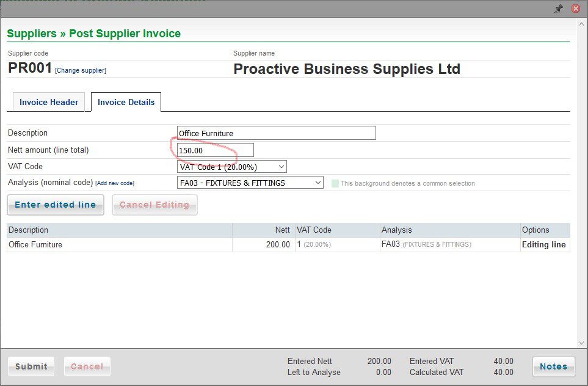Click the green common selection legend swatch
The height and width of the screenshot is (386, 588).
coord(335,183)
